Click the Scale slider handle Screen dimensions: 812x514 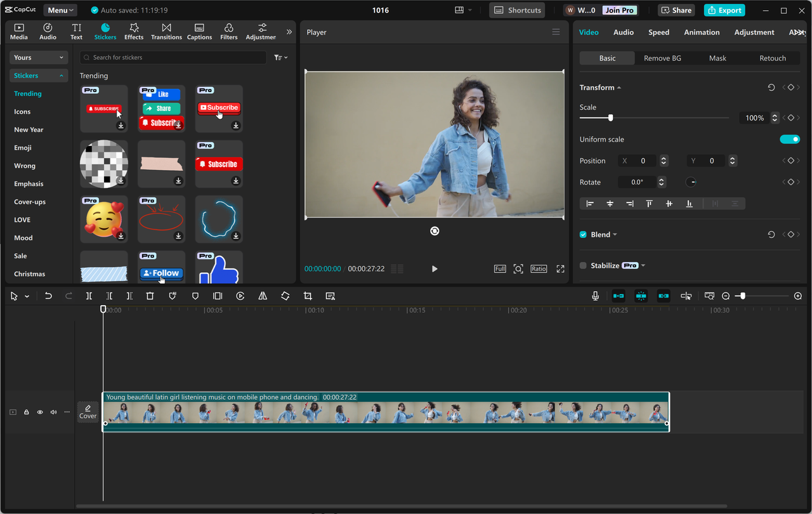tap(610, 118)
